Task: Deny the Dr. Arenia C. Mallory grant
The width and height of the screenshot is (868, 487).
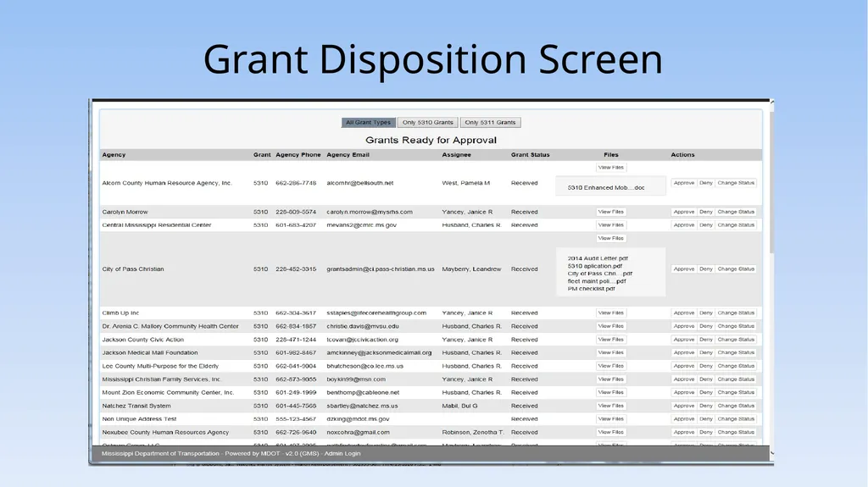Action: 705,327
